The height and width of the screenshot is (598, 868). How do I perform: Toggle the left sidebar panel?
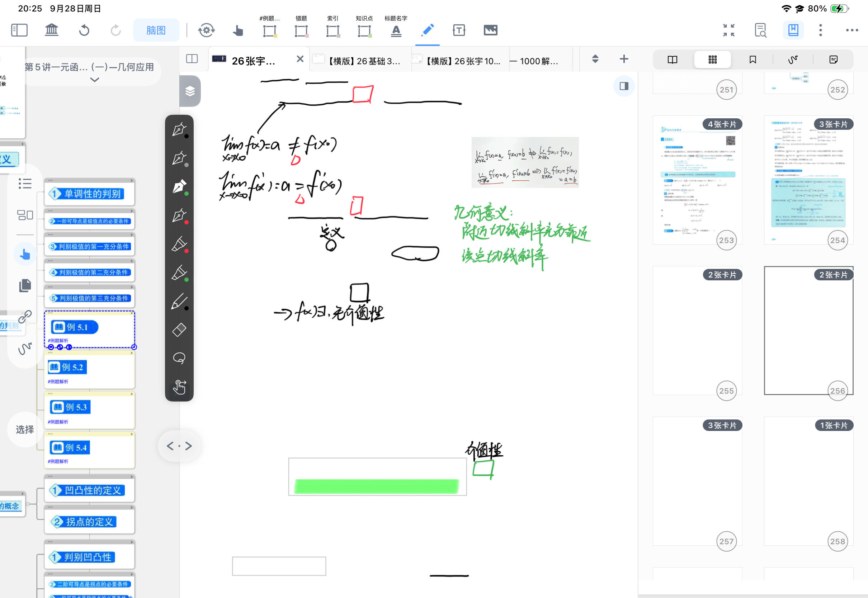point(19,30)
